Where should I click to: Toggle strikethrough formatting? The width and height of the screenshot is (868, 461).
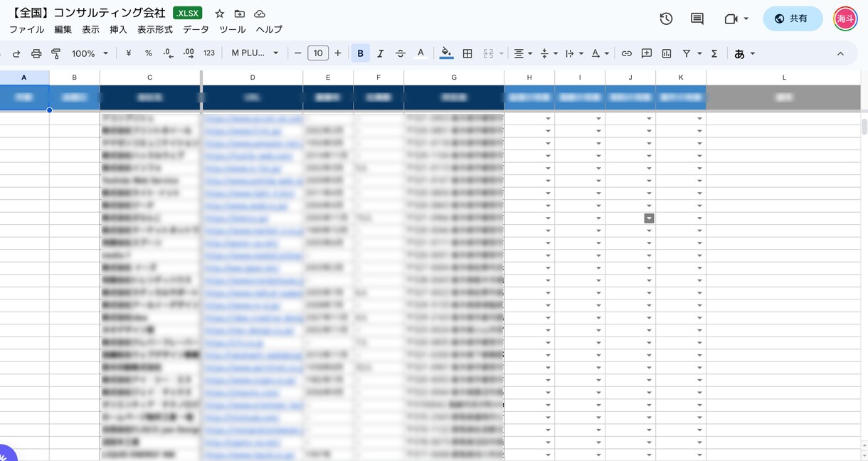(401, 53)
